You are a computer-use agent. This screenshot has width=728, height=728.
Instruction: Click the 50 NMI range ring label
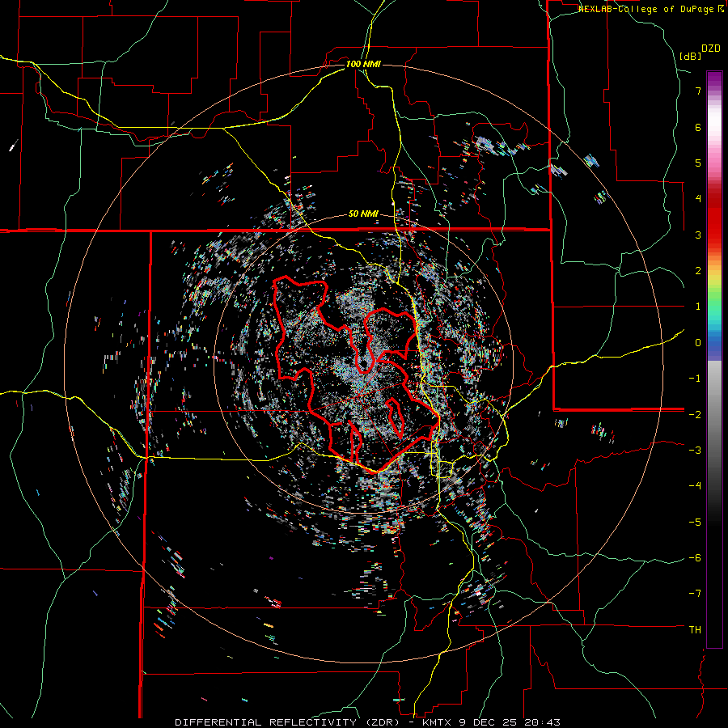point(363,214)
